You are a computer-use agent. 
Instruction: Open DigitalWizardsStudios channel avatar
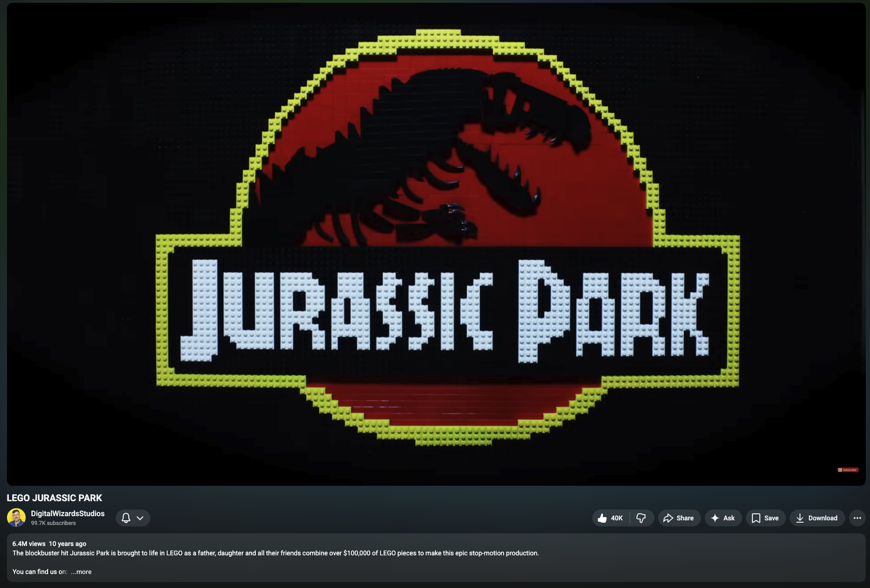click(16, 518)
